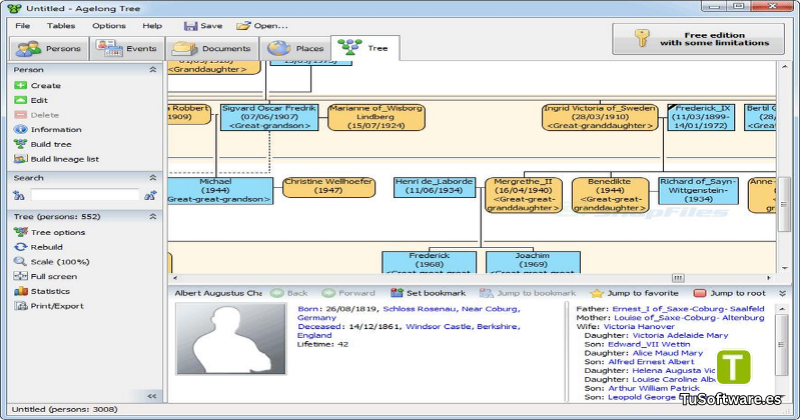The height and width of the screenshot is (420, 800).
Task: Switch to the Events tab
Action: pyautogui.click(x=128, y=48)
